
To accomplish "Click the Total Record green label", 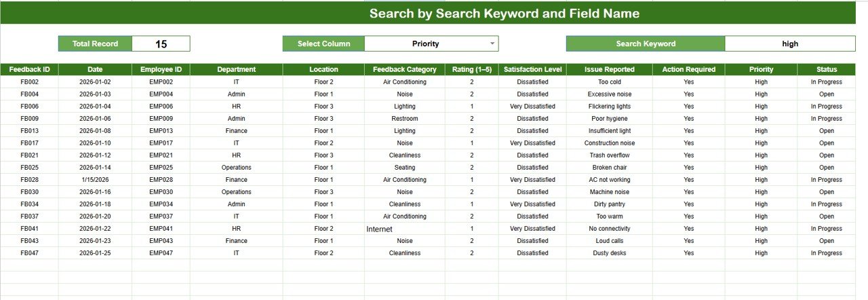I will pos(95,43).
